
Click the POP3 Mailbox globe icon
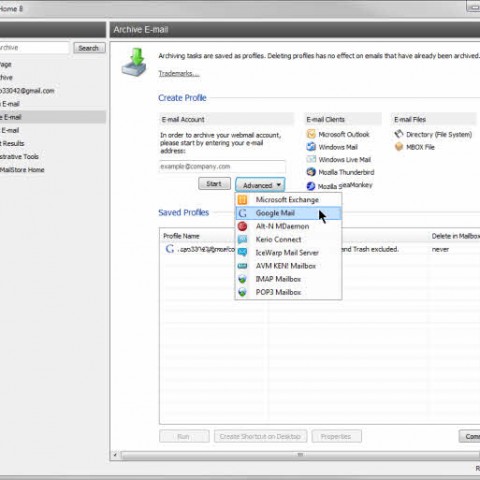242,292
